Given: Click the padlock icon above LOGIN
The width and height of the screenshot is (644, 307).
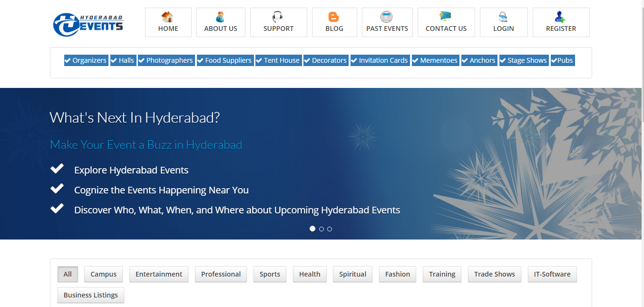Looking at the screenshot, I should [503, 17].
